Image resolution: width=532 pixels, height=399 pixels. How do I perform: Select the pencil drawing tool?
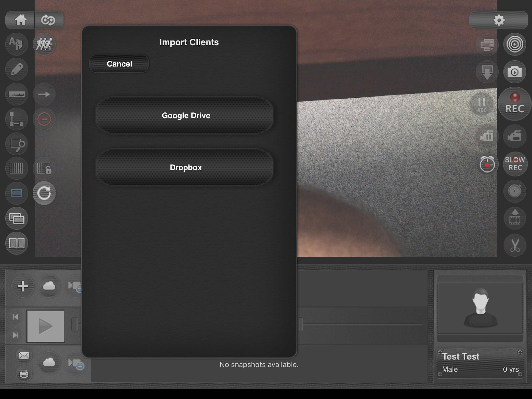point(16,69)
